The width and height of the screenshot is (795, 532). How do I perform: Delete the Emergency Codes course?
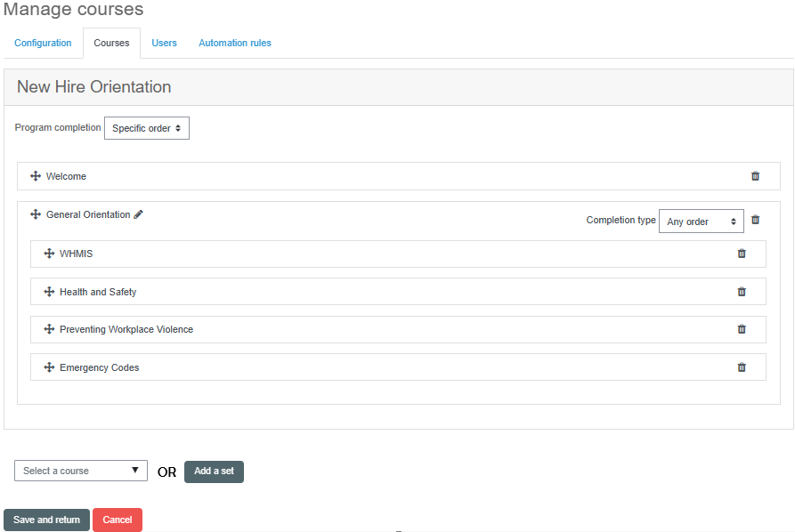[x=742, y=367]
